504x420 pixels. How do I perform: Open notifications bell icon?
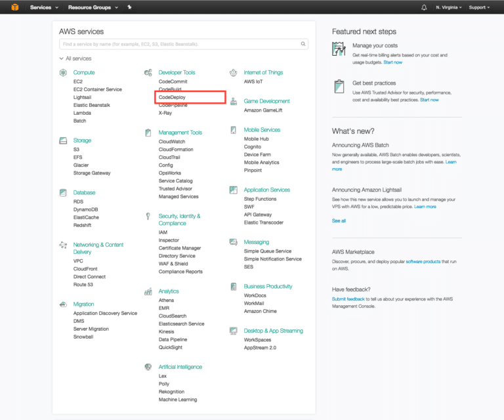click(x=424, y=7)
